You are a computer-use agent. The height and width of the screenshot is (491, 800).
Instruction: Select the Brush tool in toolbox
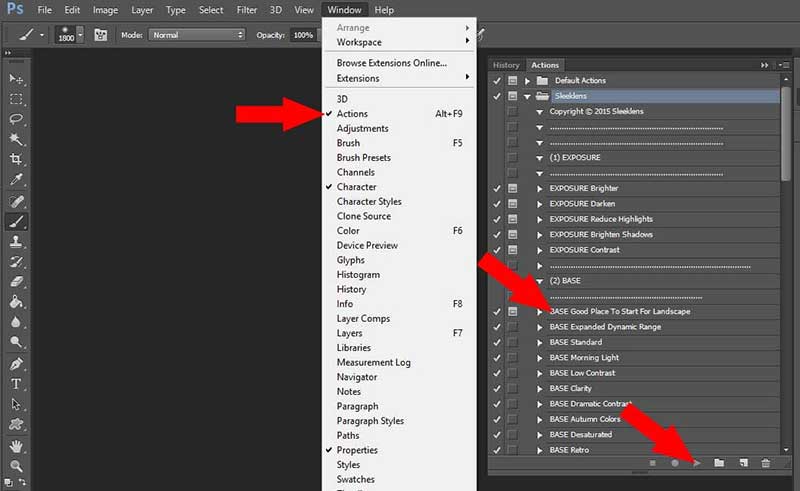coord(16,222)
